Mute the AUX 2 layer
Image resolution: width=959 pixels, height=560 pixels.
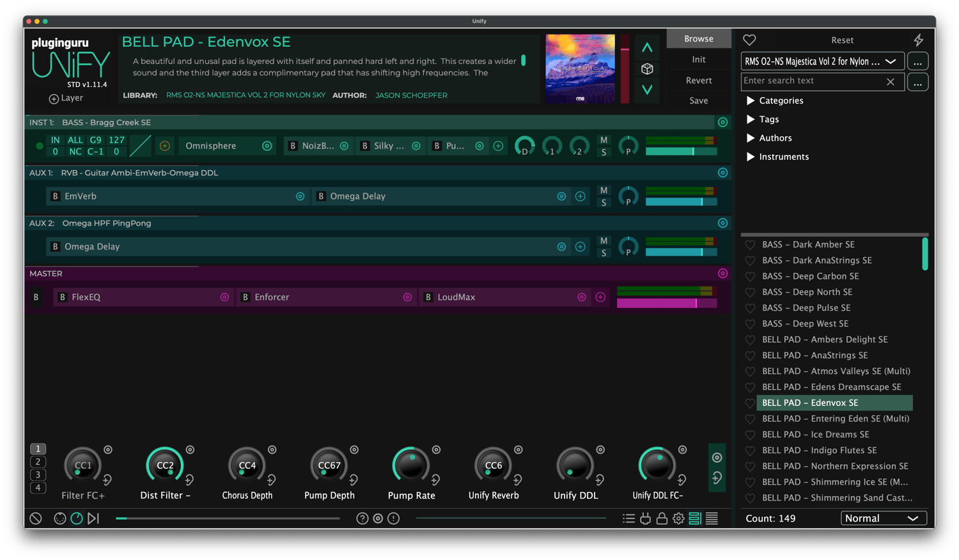[604, 241]
